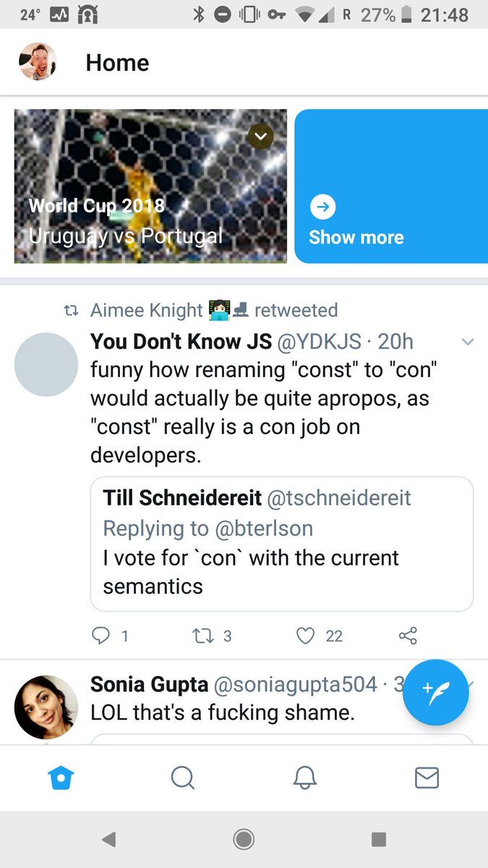This screenshot has height=868, width=488.
Task: Open the Messages envelope tab
Action: (x=427, y=778)
